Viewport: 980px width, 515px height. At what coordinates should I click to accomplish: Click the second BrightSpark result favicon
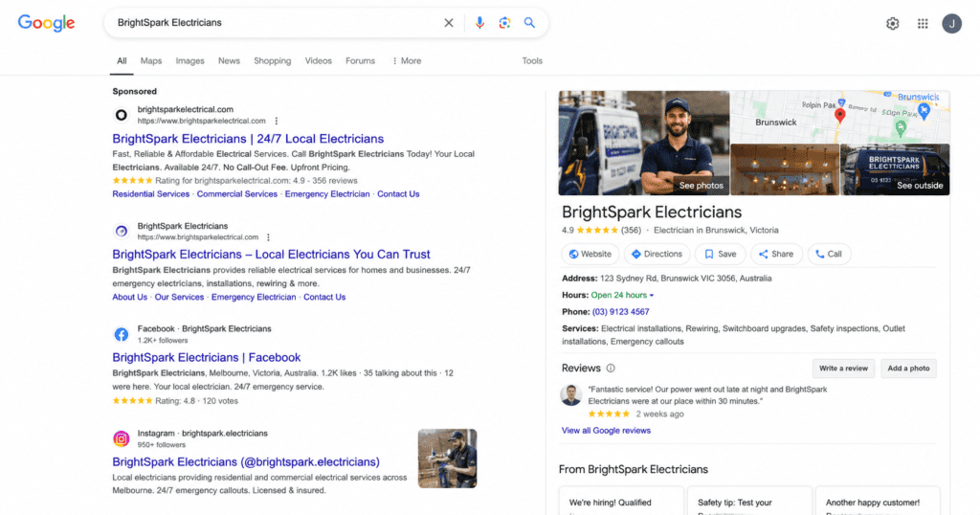(x=122, y=232)
